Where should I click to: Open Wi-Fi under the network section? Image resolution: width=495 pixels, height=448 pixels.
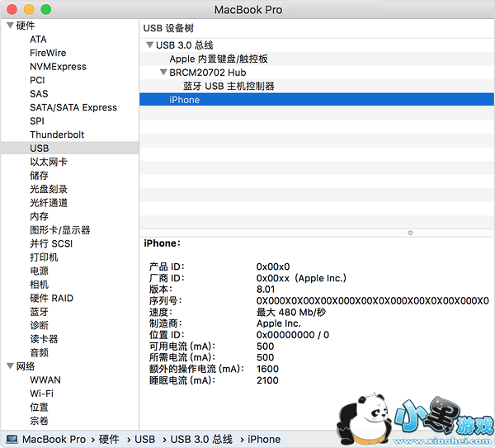41,394
